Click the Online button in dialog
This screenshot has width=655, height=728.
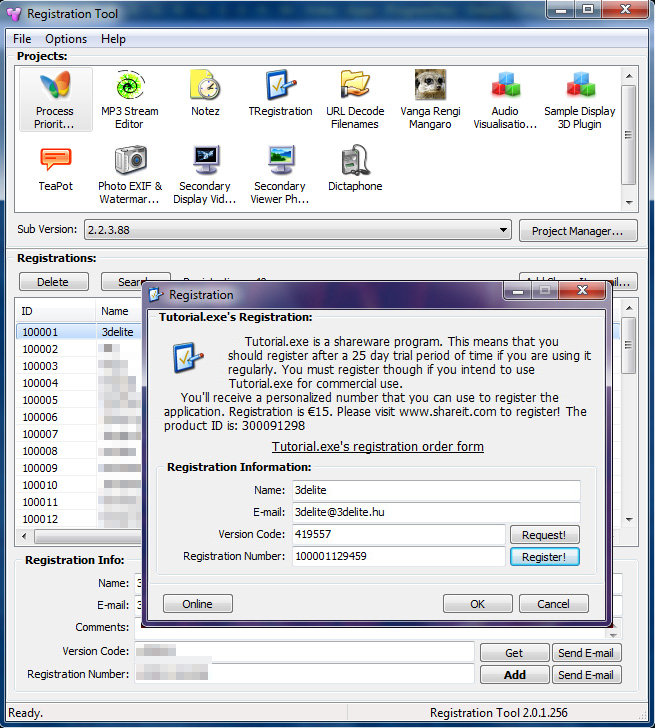(197, 604)
